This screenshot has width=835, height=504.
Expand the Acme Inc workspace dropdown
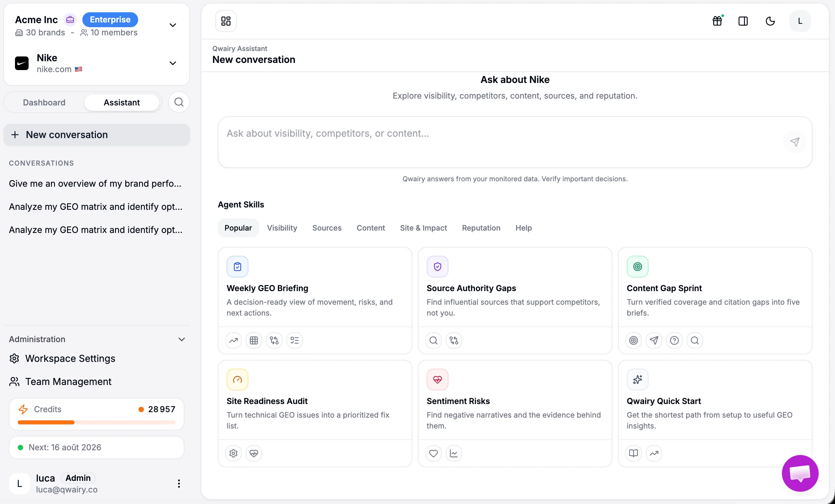tap(173, 25)
